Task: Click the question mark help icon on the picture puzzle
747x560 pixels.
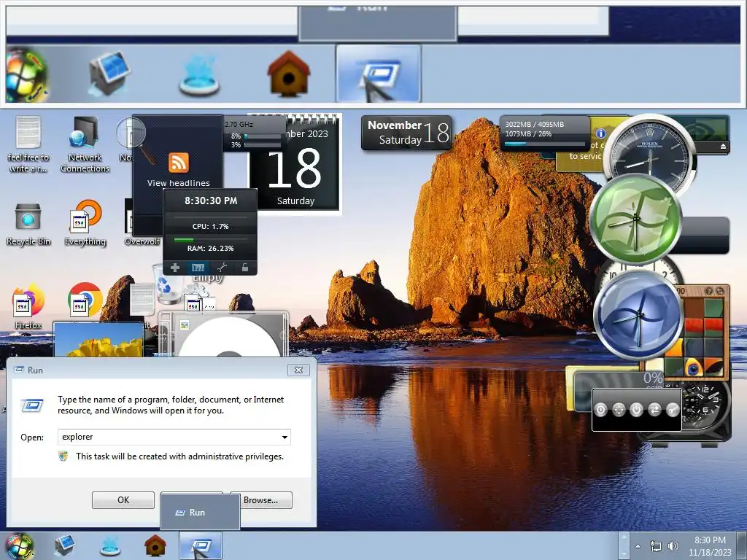Action: coord(709,290)
